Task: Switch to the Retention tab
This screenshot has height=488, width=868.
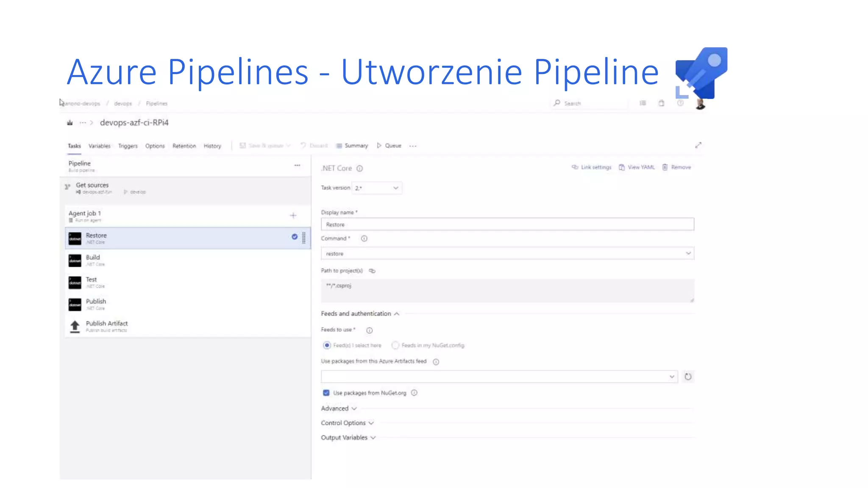Action: tap(184, 146)
